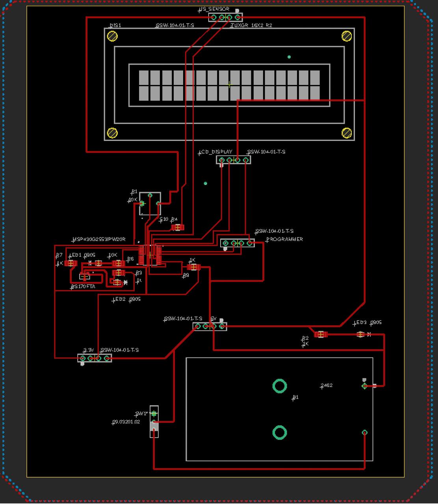
Task: Select upper green hole in battery holder
Action: pyautogui.click(x=280, y=386)
